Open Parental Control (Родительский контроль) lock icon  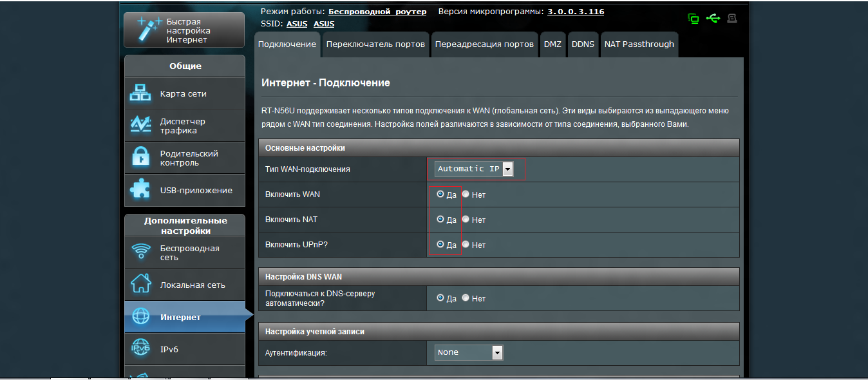point(140,158)
